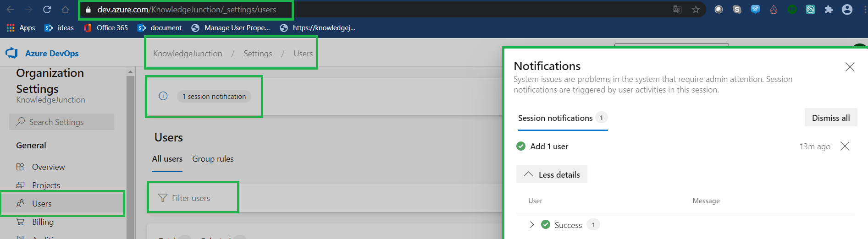Reload the page with refresh icon

pyautogui.click(x=47, y=10)
